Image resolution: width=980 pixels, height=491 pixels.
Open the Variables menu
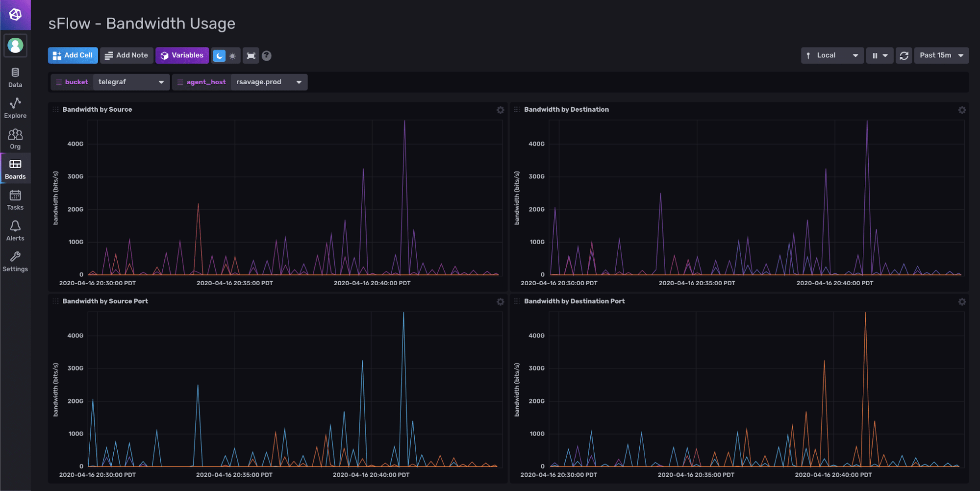pos(182,55)
